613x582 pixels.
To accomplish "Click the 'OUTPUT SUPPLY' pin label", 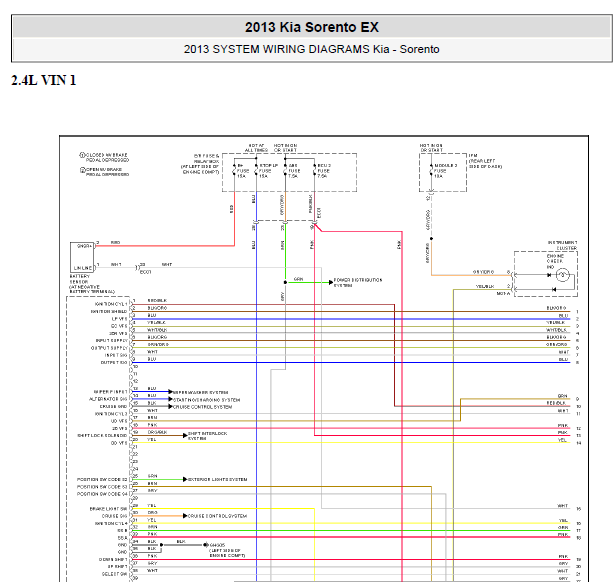I will coord(109,348).
